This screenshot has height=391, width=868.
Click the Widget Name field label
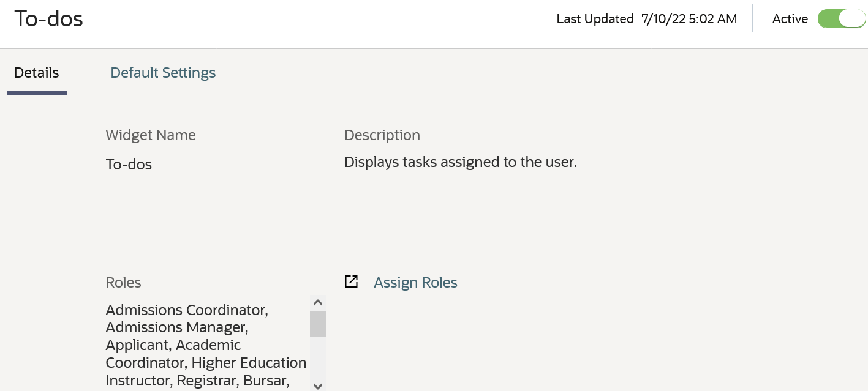tap(151, 135)
